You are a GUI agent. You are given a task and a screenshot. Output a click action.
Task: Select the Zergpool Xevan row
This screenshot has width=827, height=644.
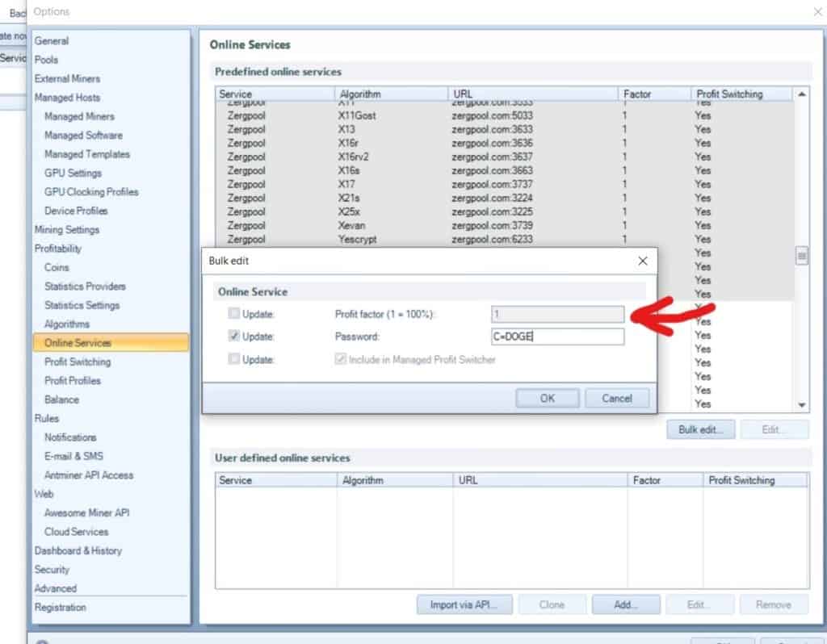point(504,225)
